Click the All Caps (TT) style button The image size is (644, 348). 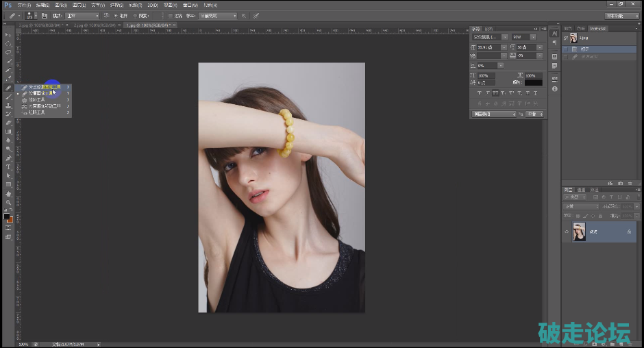tap(494, 93)
